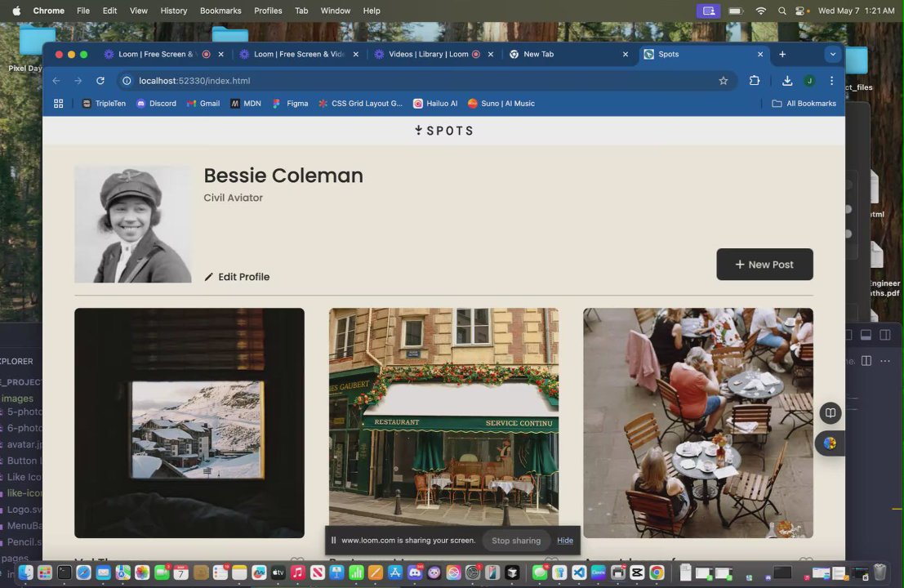Open Chrome downloads icon in toolbar
Viewport: 904px width, 588px height.
(x=787, y=81)
